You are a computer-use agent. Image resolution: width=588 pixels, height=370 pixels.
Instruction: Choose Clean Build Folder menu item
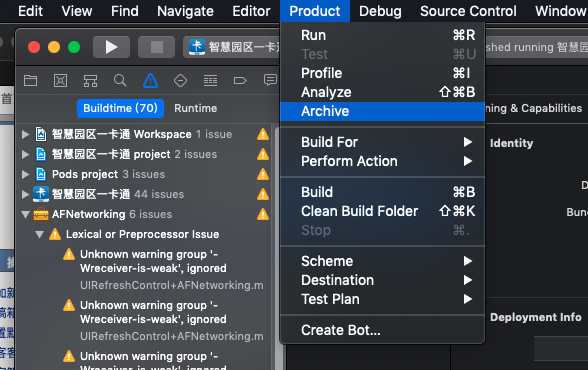(x=382, y=211)
